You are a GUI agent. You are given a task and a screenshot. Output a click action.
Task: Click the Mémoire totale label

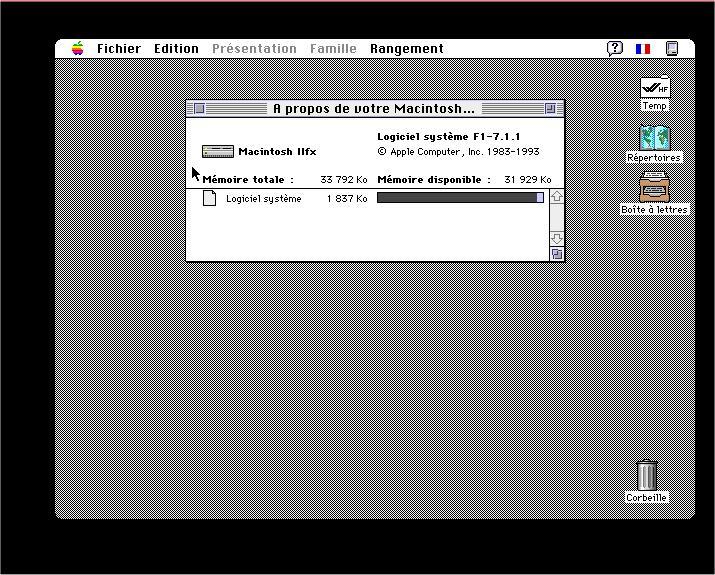coord(248,180)
